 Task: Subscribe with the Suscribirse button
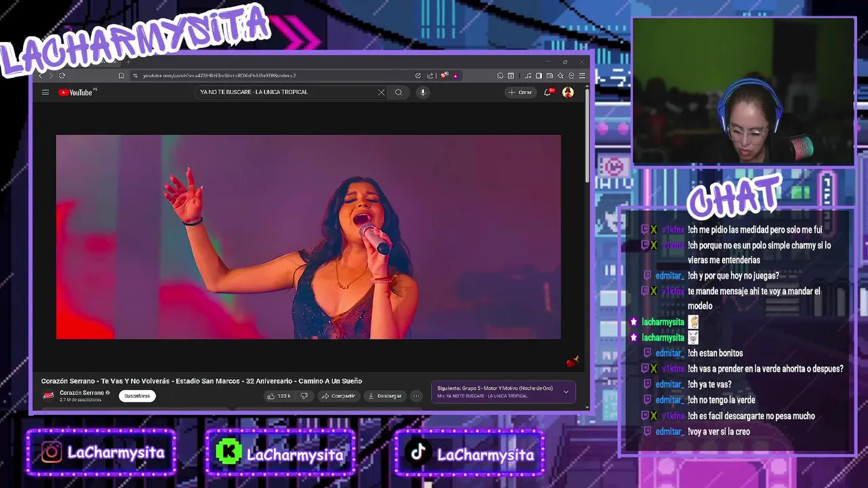point(137,396)
